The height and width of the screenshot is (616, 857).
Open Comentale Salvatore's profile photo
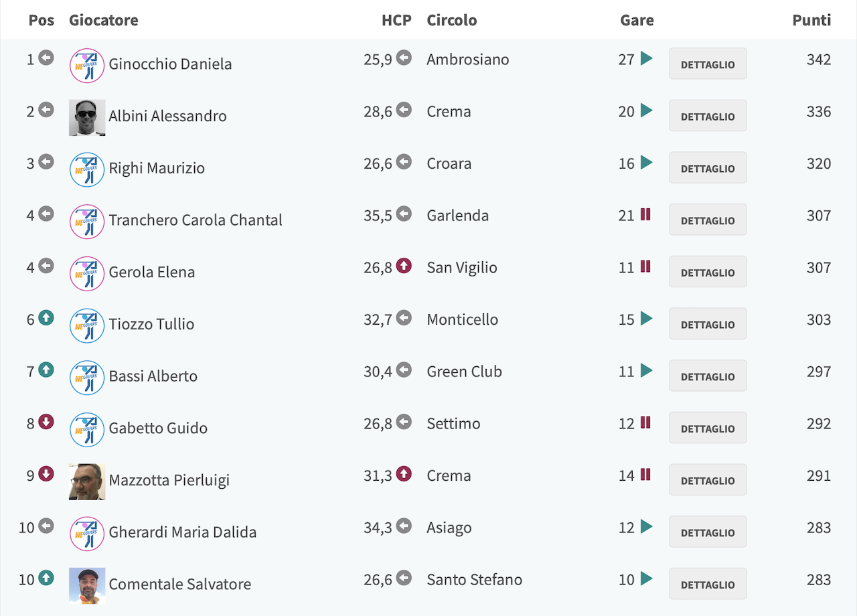[87, 586]
